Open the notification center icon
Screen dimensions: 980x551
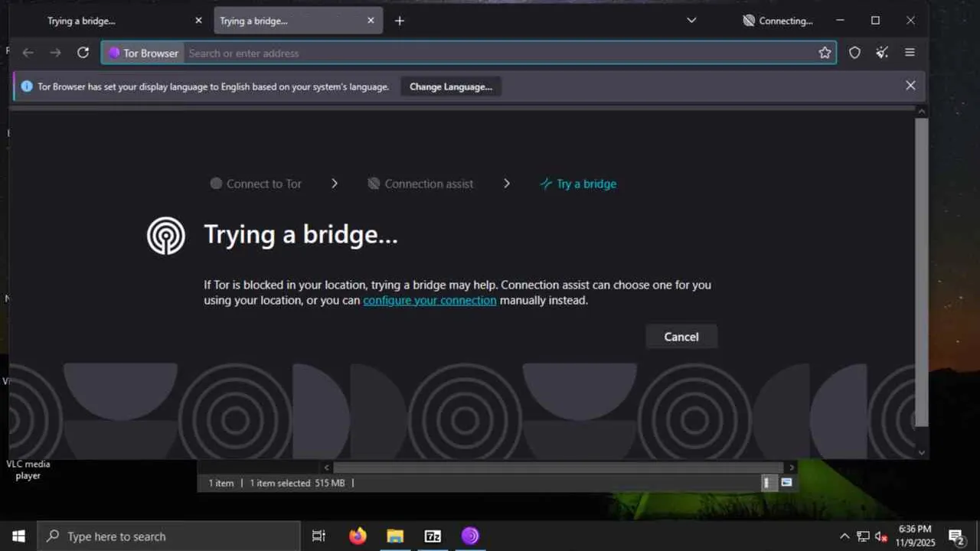pos(955,536)
